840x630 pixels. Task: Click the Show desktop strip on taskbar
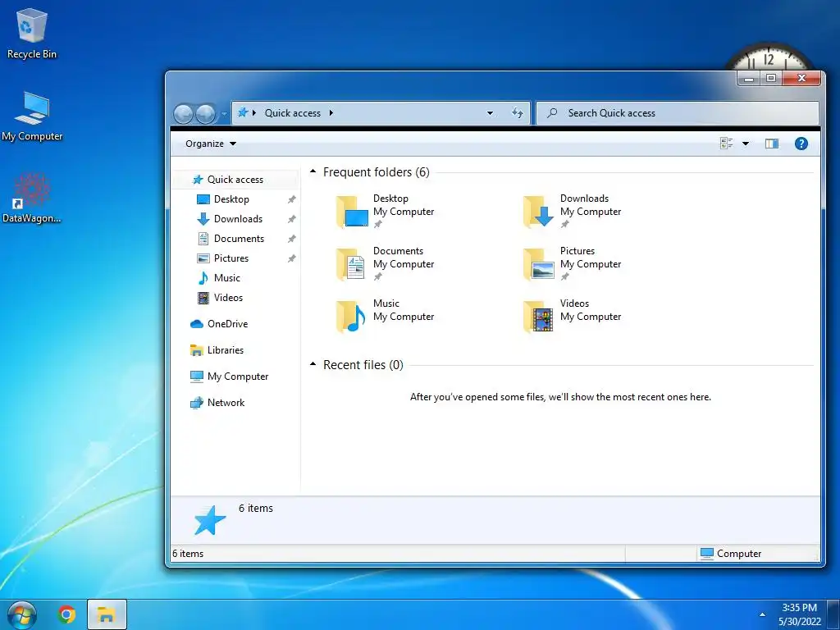833,614
